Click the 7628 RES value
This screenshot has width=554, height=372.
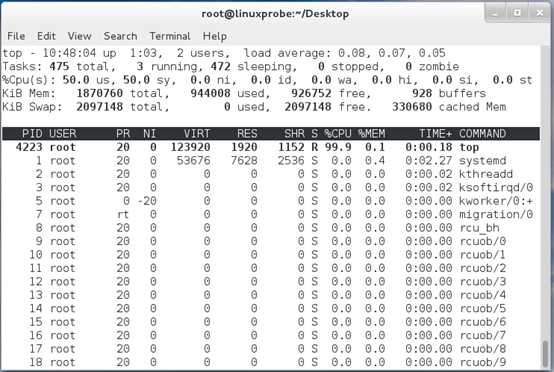tap(244, 161)
